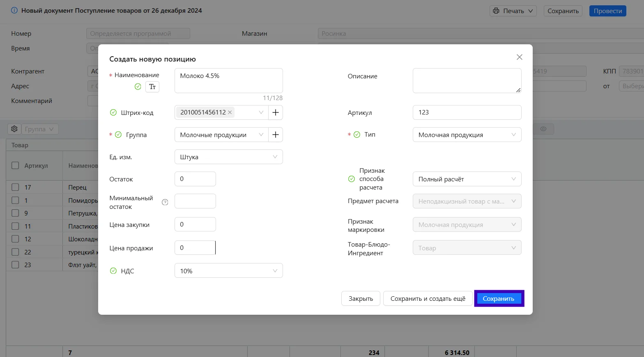The width and height of the screenshot is (644, 357).
Task: Click the green check icon beside Тип
Action: 357,135
